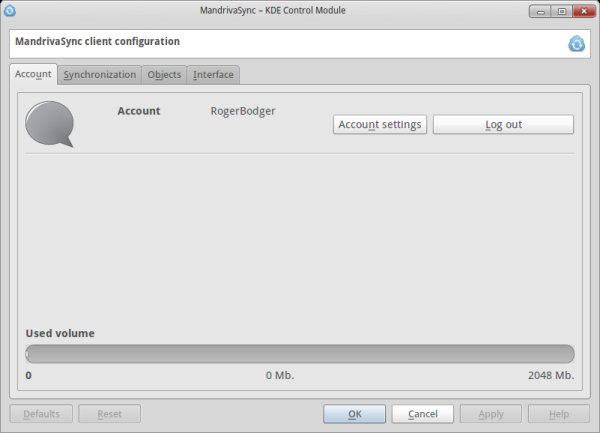This screenshot has height=433, width=600.
Task: Click the Help button
Action: point(559,414)
